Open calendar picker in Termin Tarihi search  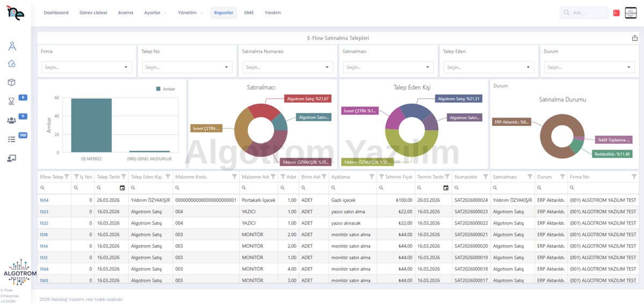point(445,188)
